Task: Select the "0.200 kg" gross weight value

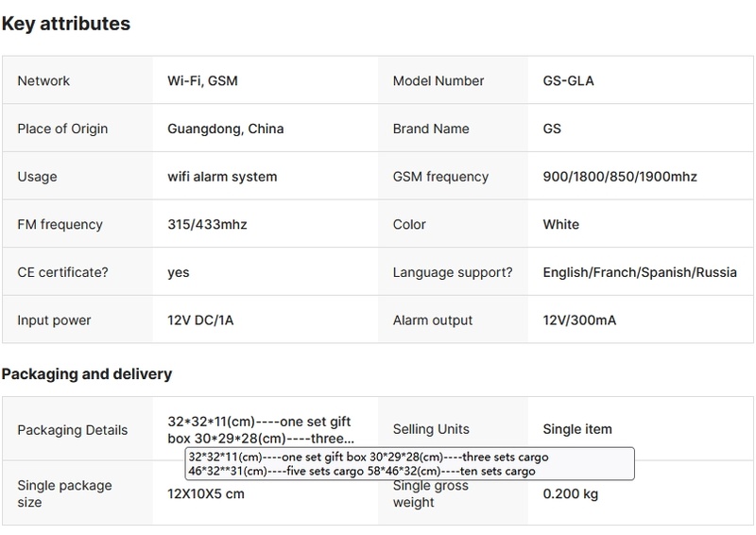Action: (570, 493)
